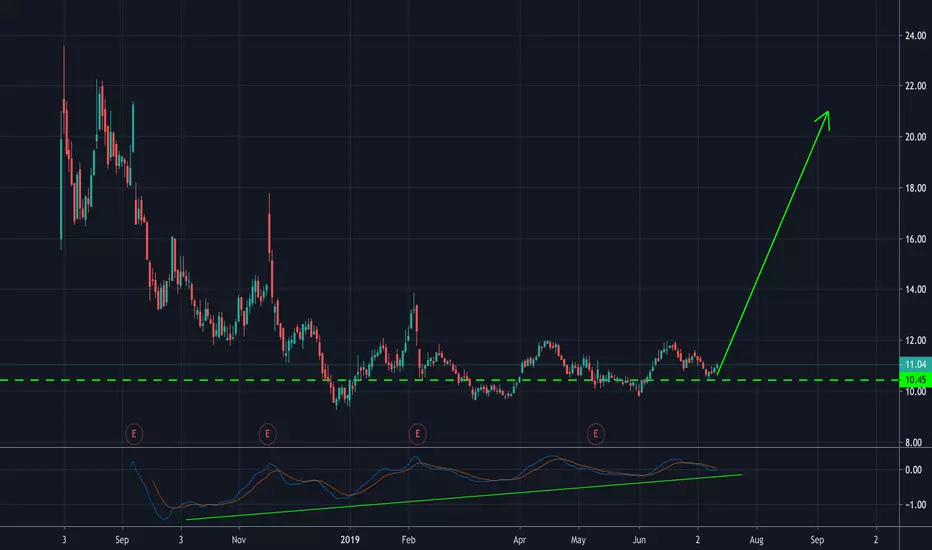
Task: Click the 12.00 price axis value
Action: tap(915, 341)
